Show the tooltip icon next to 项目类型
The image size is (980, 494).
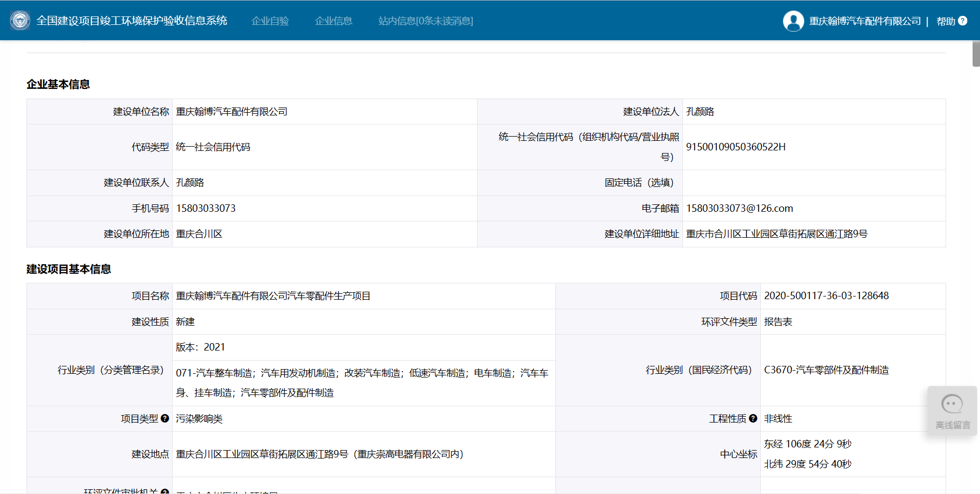pos(165,418)
